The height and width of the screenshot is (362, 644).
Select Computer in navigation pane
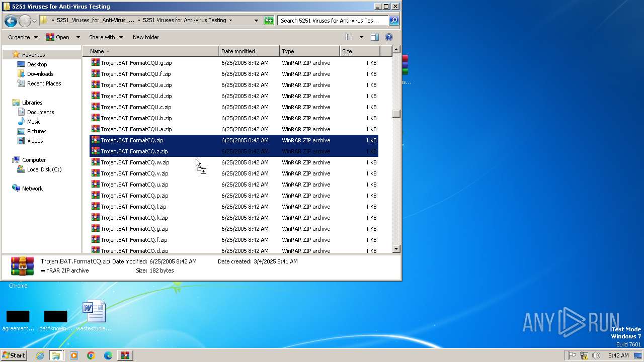pos(34,160)
